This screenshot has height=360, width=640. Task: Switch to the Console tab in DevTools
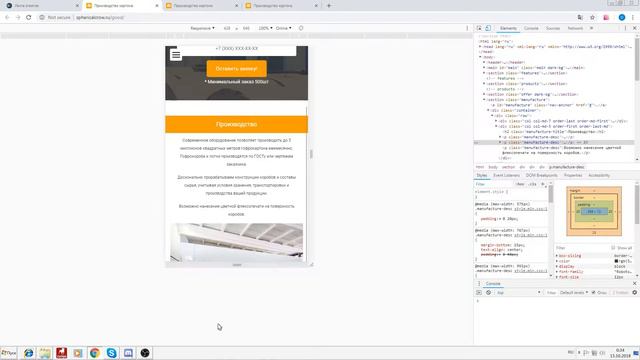click(531, 28)
